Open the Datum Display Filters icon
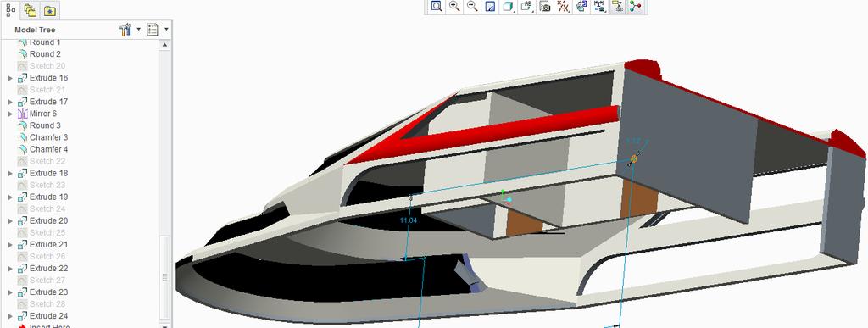Viewport: 868px width, 328px height. pyautogui.click(x=563, y=7)
